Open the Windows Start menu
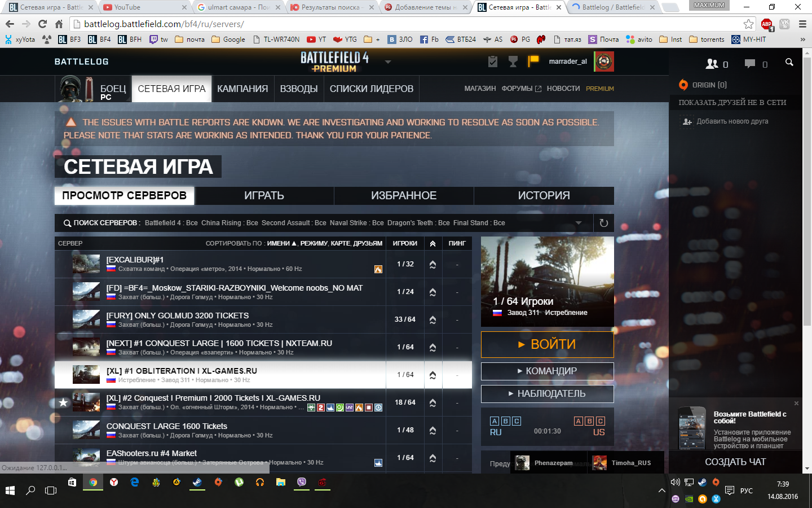 tap(10, 491)
